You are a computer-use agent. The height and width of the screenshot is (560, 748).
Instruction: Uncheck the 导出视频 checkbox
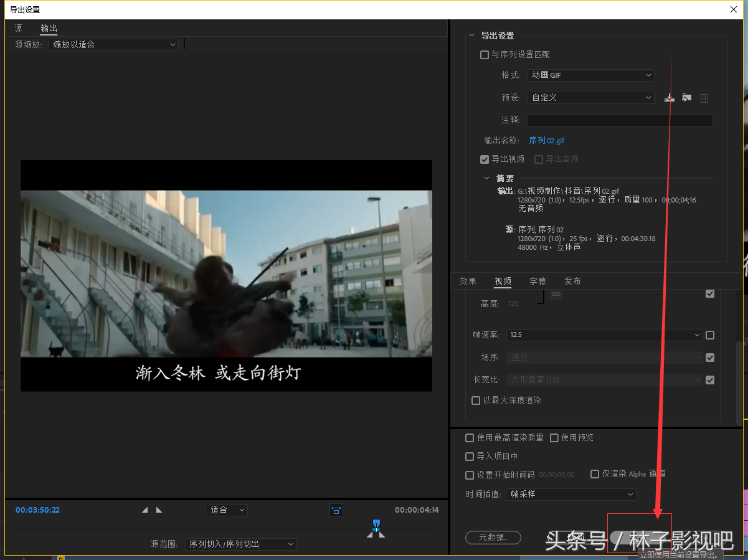pyautogui.click(x=485, y=159)
